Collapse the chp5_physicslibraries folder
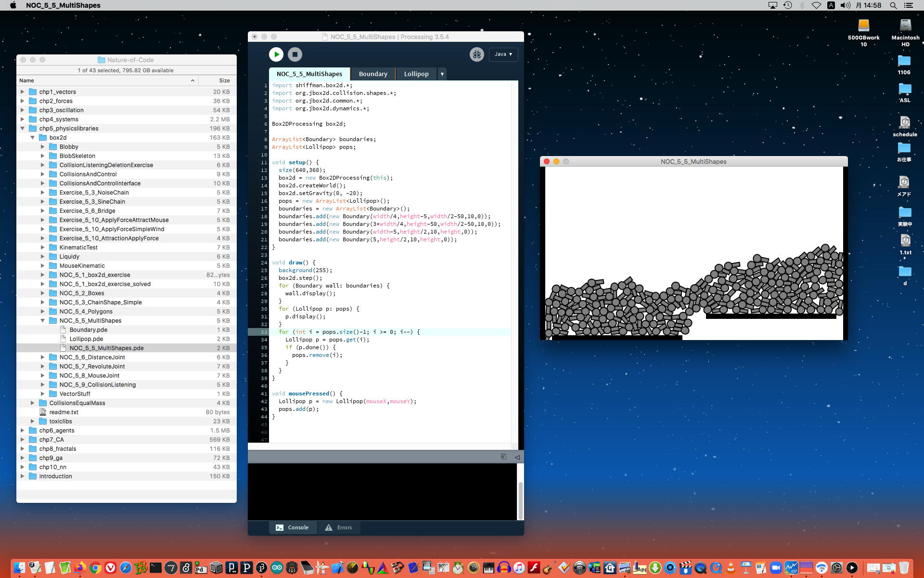Image resolution: width=924 pixels, height=578 pixels. 23,129
